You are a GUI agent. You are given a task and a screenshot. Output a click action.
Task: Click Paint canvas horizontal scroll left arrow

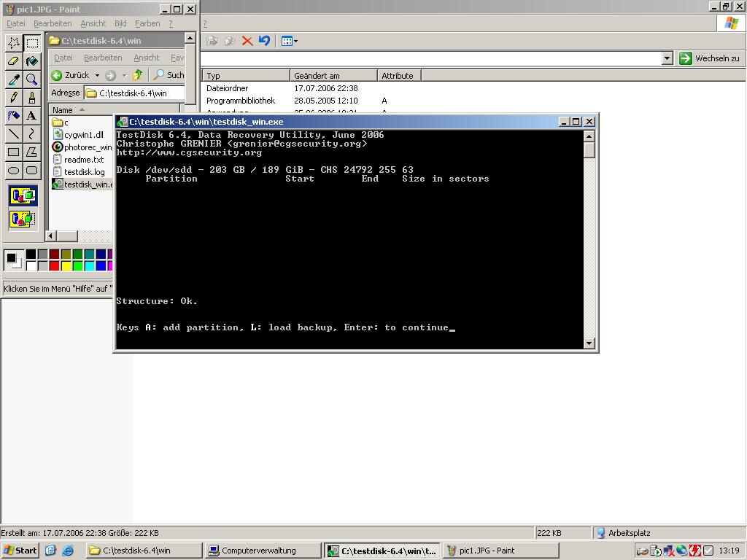[x=52, y=236]
